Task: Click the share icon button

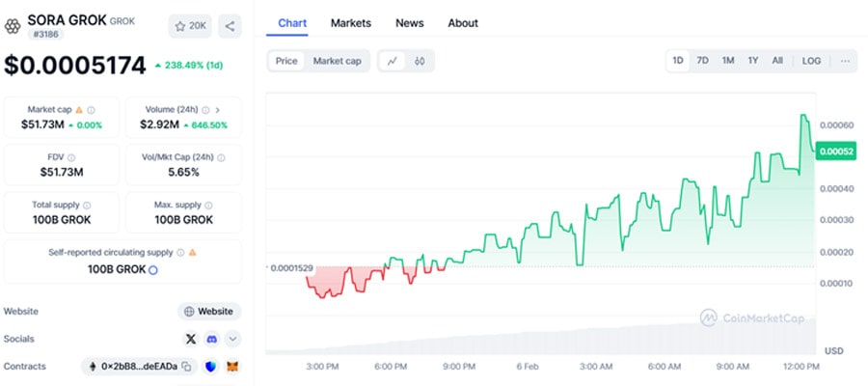Action: tap(230, 26)
